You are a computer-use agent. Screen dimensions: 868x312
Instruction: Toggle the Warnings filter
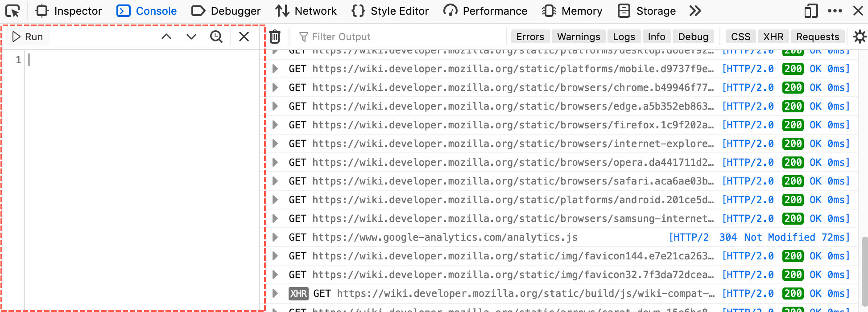pyautogui.click(x=579, y=37)
